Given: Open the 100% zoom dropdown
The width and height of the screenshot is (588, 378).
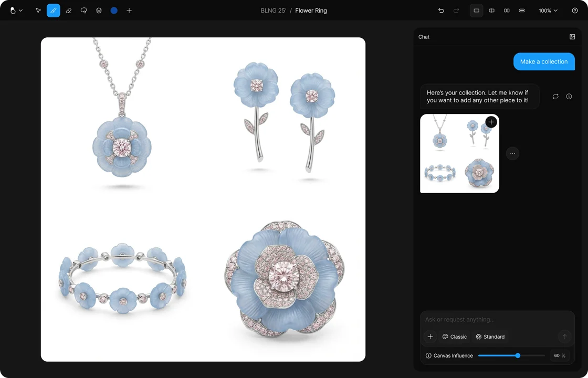Looking at the screenshot, I should pyautogui.click(x=548, y=10).
